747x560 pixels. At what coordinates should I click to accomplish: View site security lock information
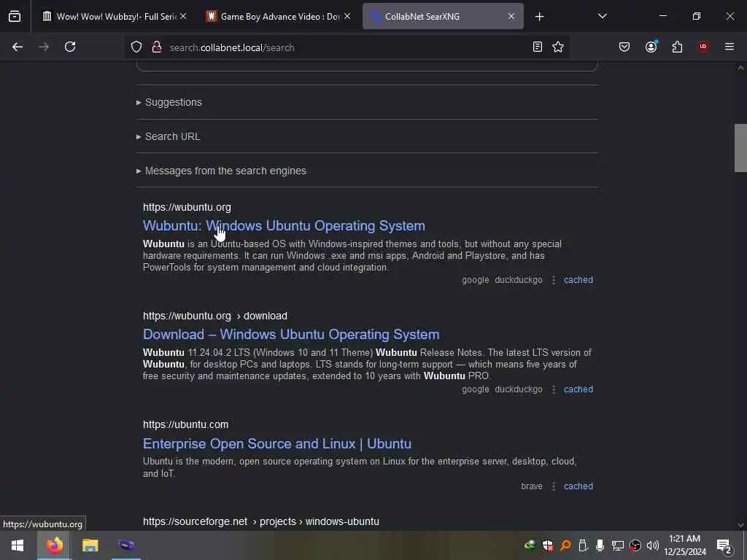click(157, 47)
